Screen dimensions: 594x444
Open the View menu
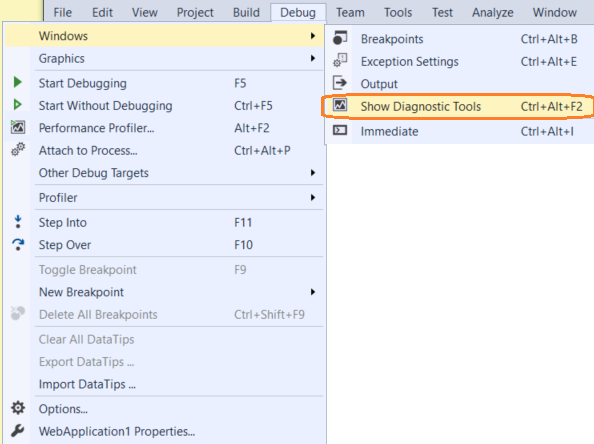coord(145,13)
